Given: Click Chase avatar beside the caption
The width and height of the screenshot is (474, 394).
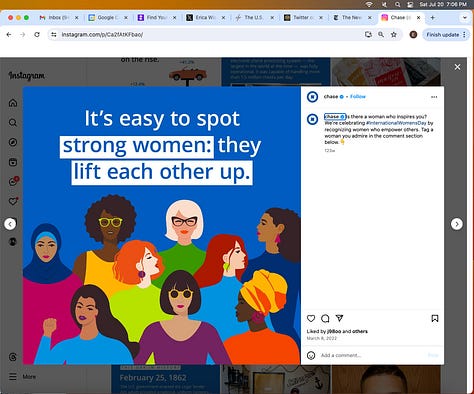Looking at the screenshot, I should pyautogui.click(x=312, y=119).
